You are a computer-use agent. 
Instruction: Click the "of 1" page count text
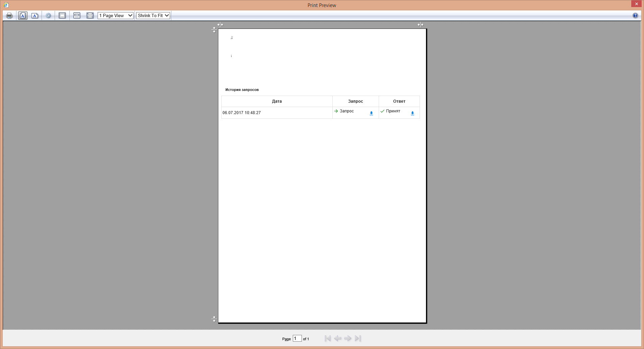(306, 339)
